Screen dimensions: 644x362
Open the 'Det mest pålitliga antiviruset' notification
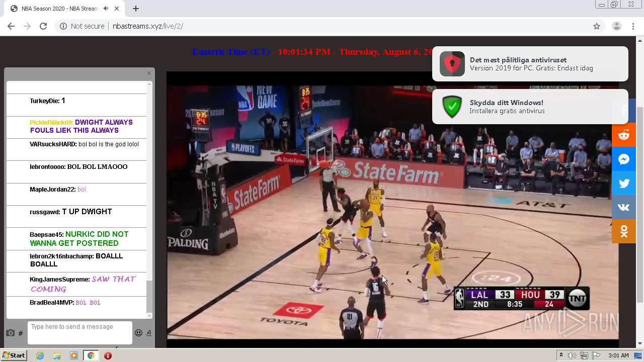coord(530,64)
